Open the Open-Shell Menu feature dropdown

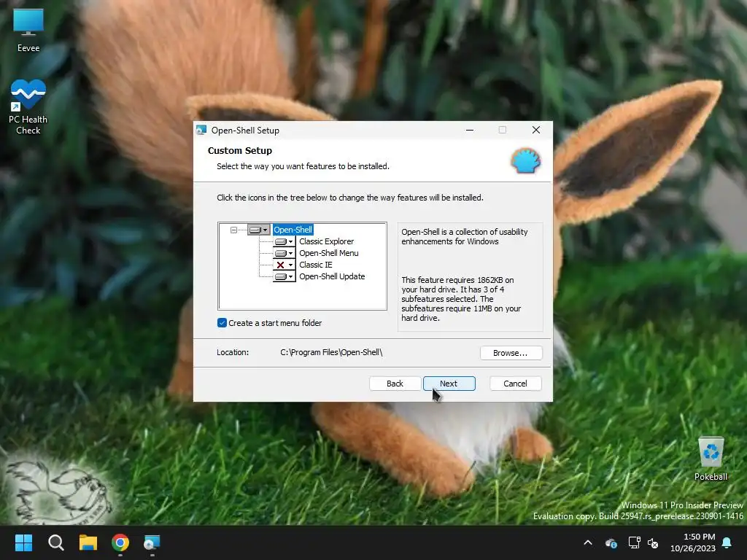click(x=284, y=253)
